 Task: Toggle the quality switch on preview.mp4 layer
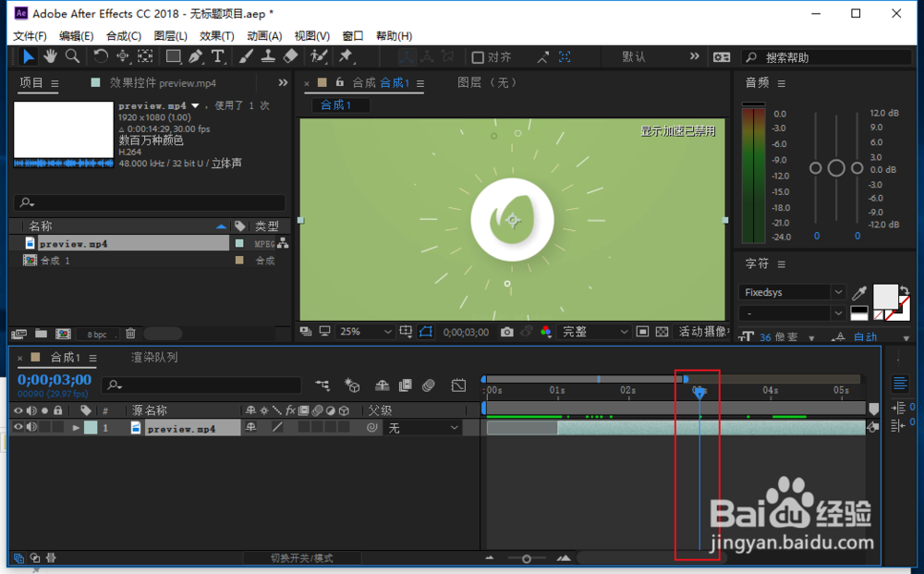(277, 427)
